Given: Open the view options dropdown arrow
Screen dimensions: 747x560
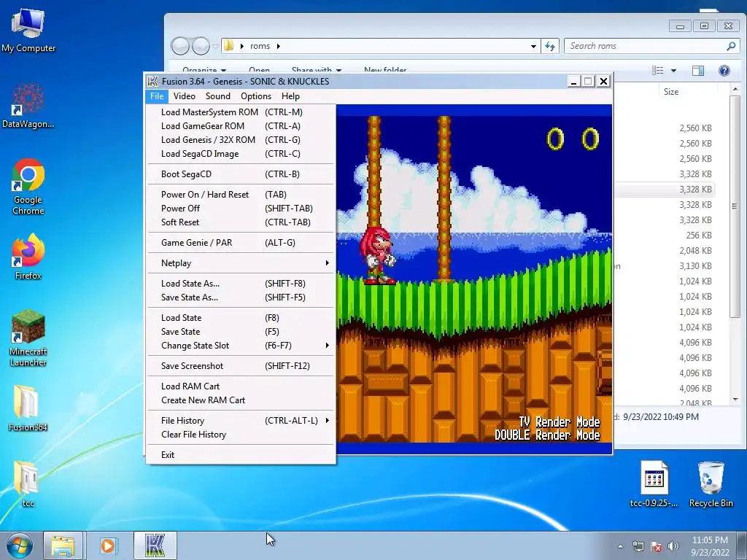Looking at the screenshot, I should [x=673, y=71].
